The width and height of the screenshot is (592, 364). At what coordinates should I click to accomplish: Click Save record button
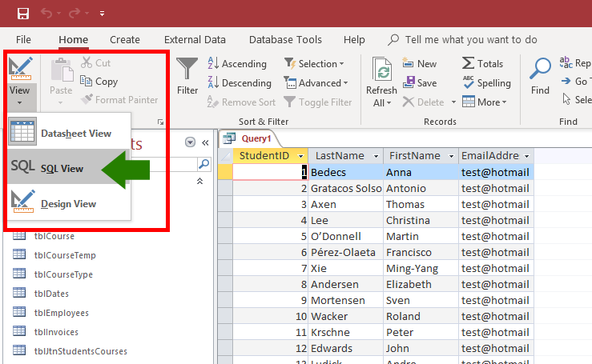click(420, 82)
